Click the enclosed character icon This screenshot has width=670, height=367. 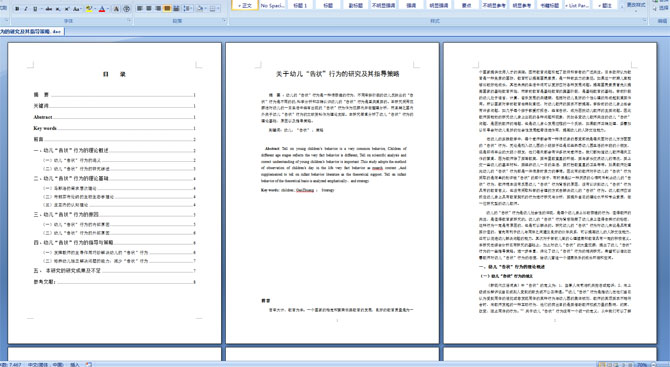tap(126, 9)
